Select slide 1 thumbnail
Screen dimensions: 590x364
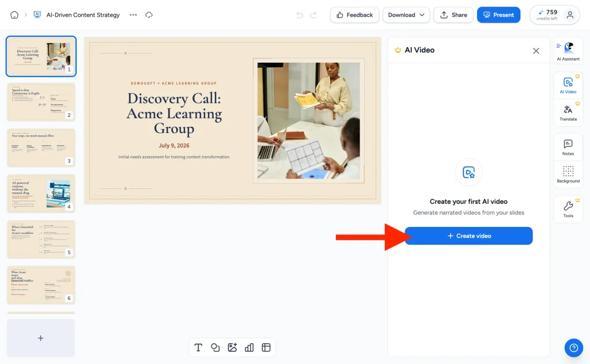pyautogui.click(x=41, y=56)
